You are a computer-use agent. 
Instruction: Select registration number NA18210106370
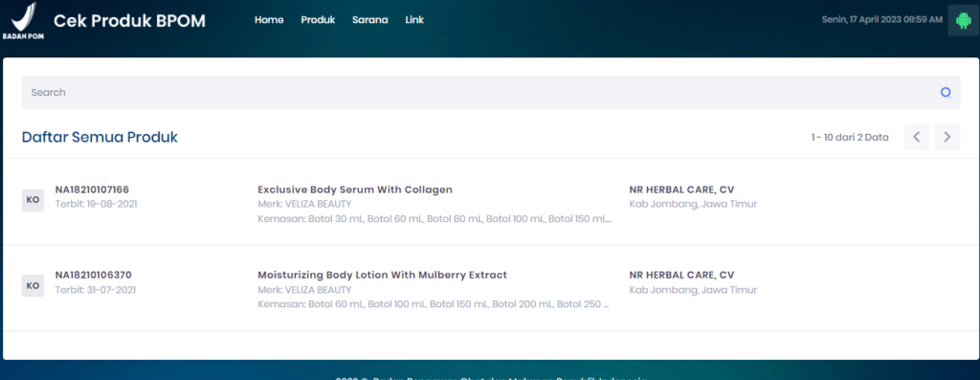pos(93,275)
